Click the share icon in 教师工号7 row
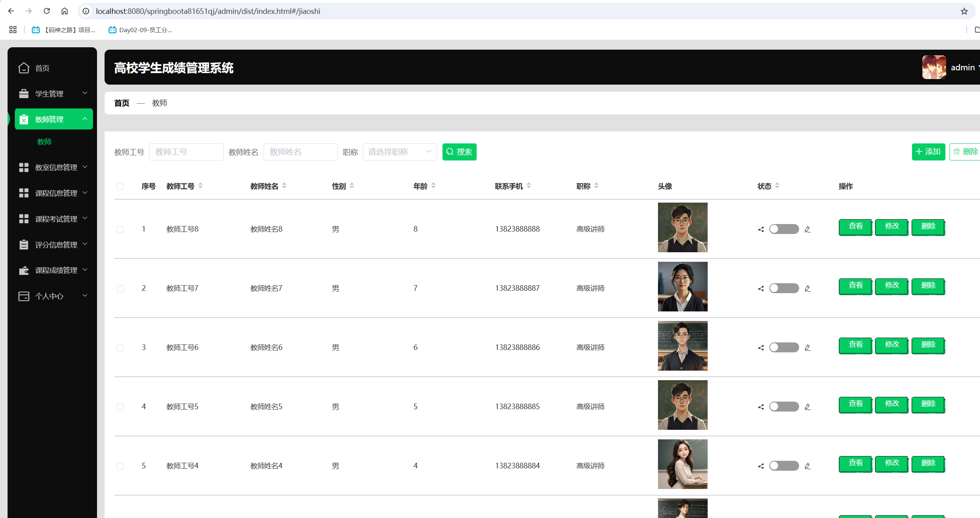The height and width of the screenshot is (518, 980). point(761,288)
